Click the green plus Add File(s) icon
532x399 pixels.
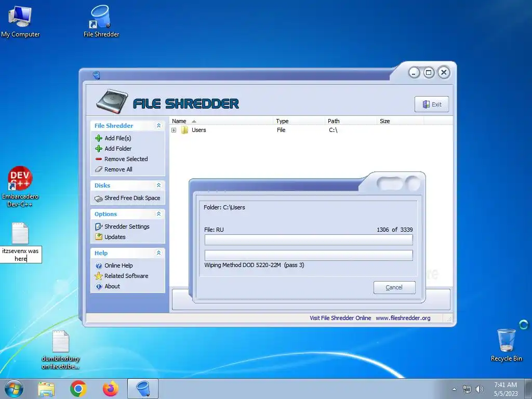point(99,138)
